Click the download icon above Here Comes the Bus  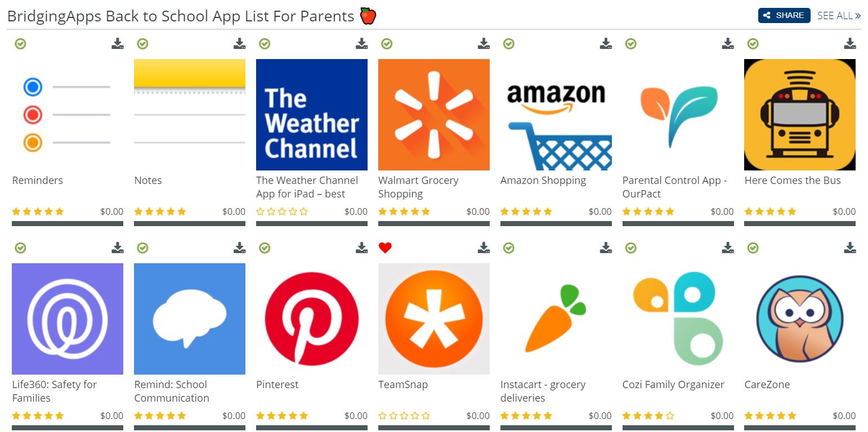[850, 44]
